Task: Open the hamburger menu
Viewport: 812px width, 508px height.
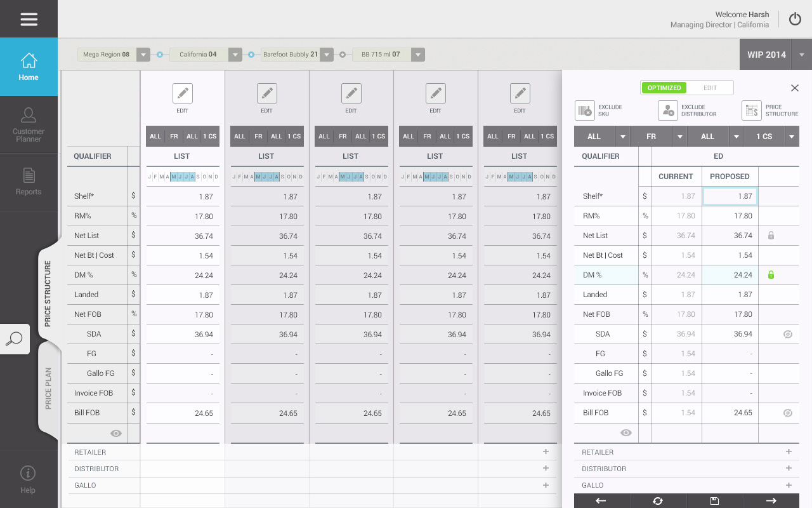Action: pos(29,19)
